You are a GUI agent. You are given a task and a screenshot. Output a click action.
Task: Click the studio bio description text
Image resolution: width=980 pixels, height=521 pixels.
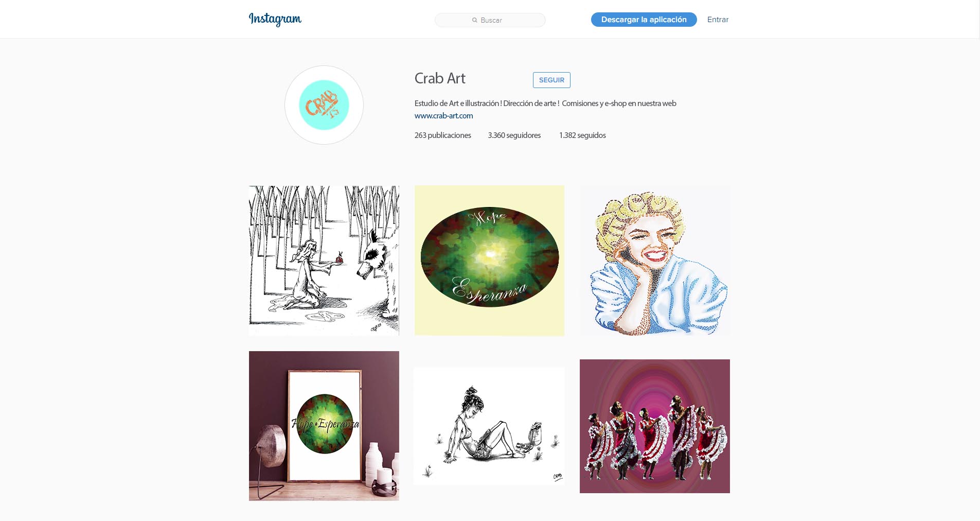click(545, 103)
